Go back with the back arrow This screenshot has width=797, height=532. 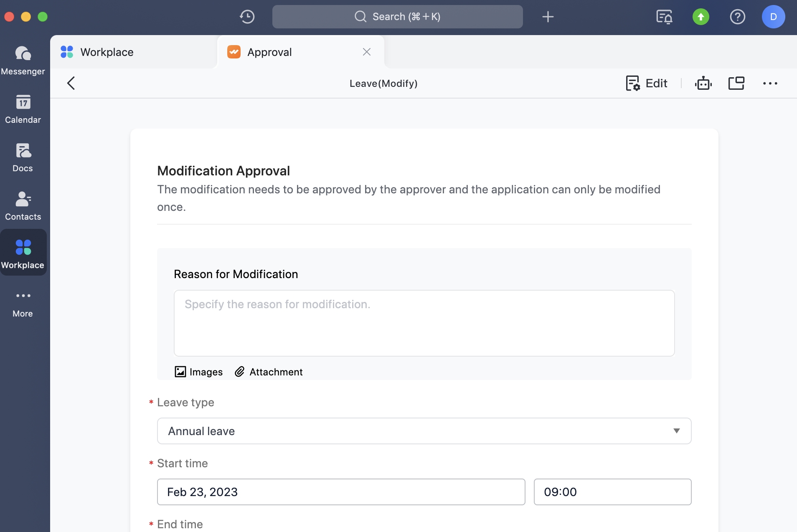71,83
